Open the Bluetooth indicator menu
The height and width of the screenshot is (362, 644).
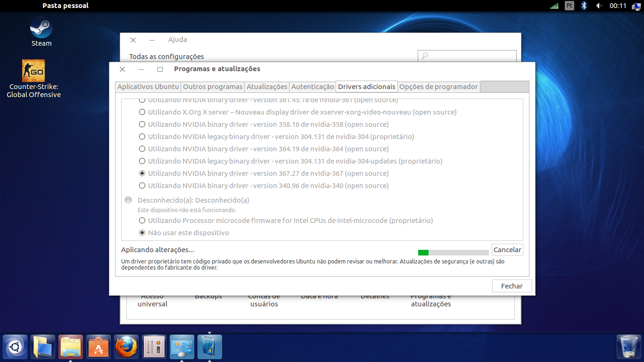584,6
